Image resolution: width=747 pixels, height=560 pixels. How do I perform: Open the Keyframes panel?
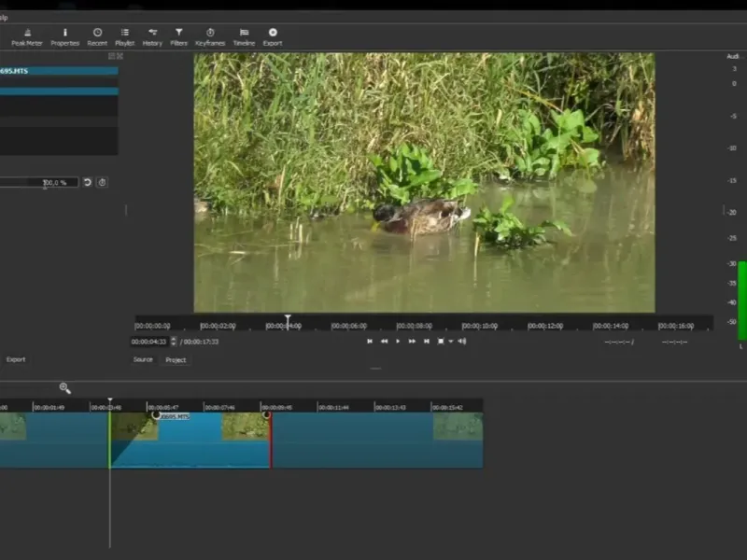pos(209,36)
